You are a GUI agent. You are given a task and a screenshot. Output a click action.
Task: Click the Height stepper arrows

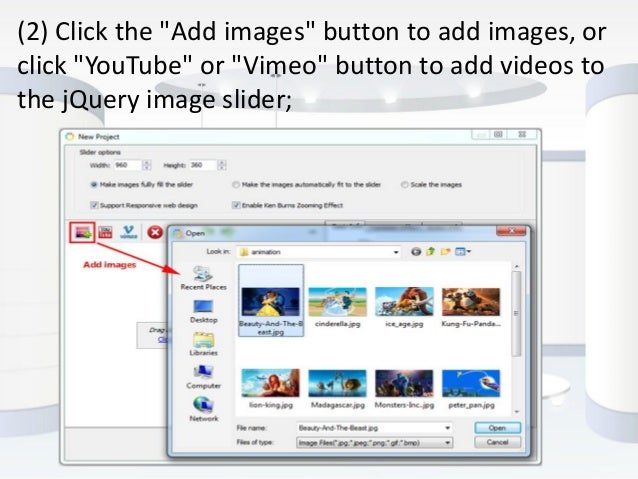[x=222, y=165]
